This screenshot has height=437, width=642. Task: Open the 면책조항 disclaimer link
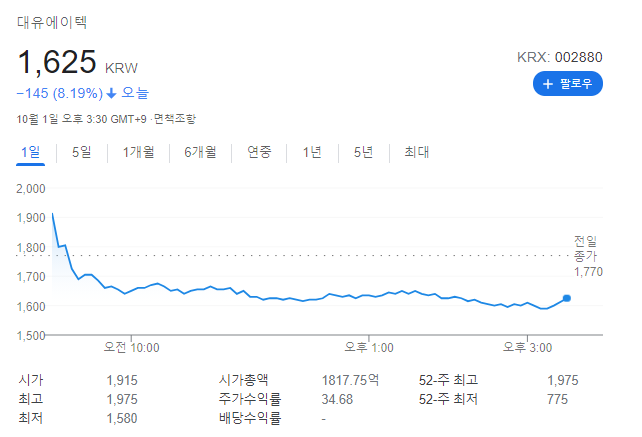tap(175, 119)
